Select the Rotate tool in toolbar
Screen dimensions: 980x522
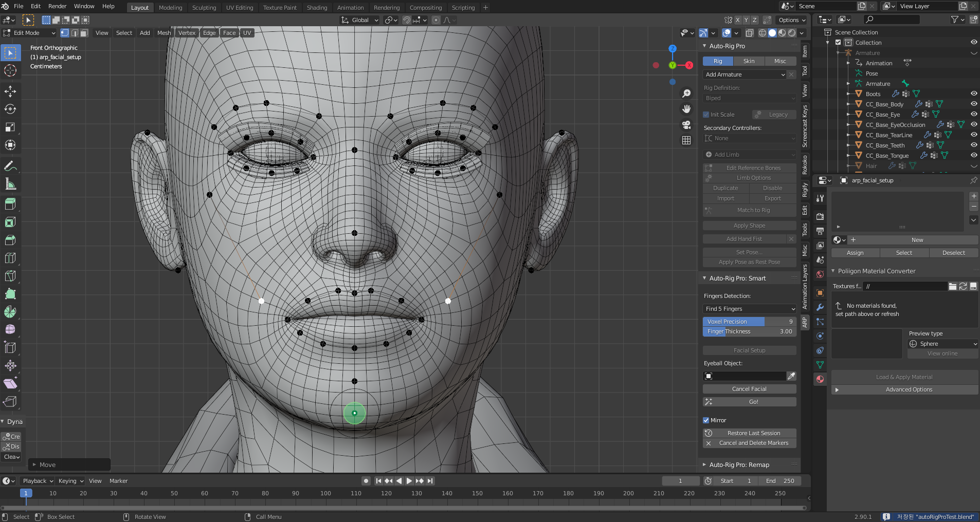(x=10, y=109)
